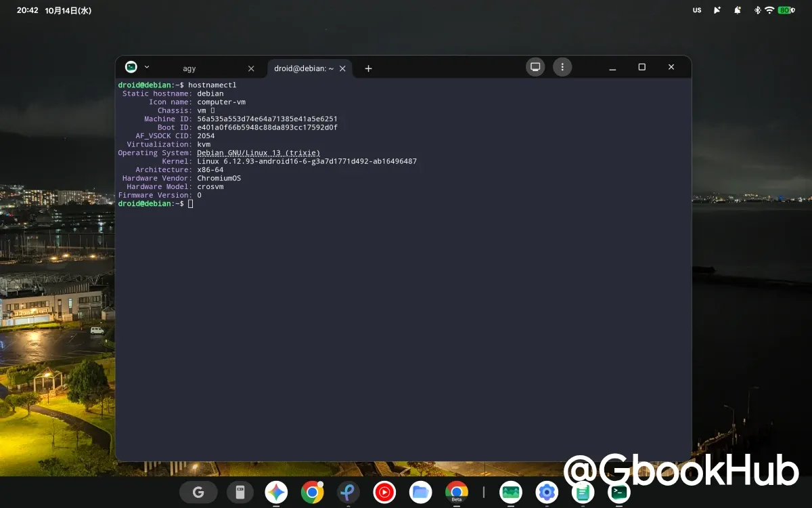Viewport: 812px width, 508px height.
Task: Click the hostnamectl command text
Action: coord(212,85)
